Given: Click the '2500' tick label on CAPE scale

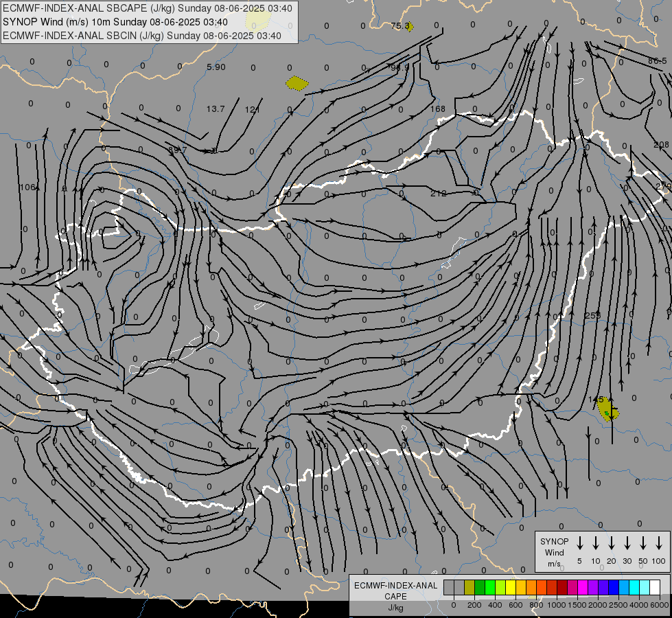Looking at the screenshot, I should (x=618, y=605).
